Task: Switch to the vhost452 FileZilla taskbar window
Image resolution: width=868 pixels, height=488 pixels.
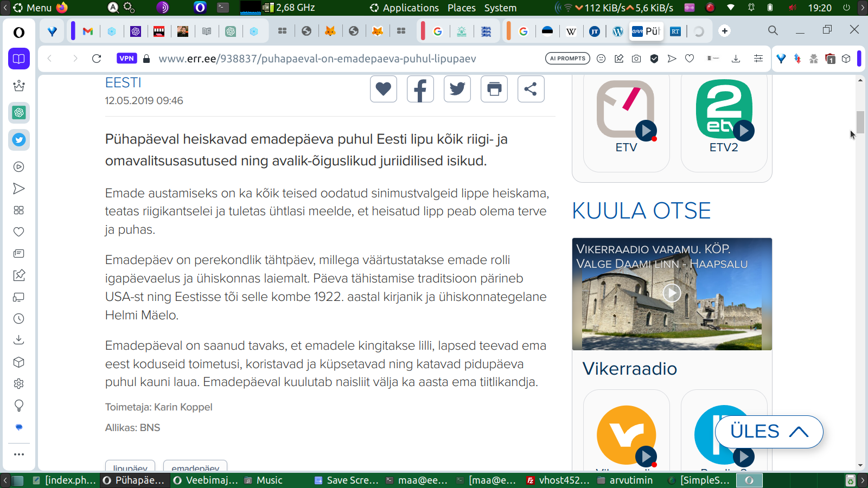Action: tap(558, 480)
